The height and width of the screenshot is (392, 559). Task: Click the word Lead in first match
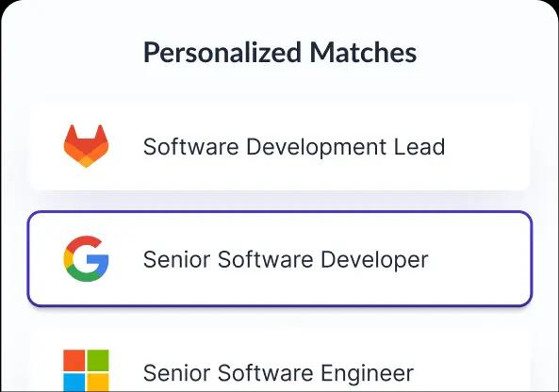point(419,146)
